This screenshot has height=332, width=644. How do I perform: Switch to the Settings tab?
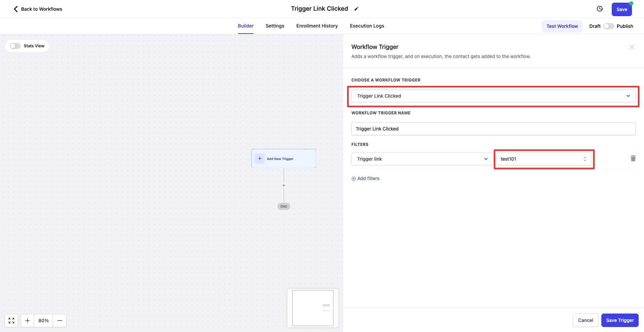275,26
